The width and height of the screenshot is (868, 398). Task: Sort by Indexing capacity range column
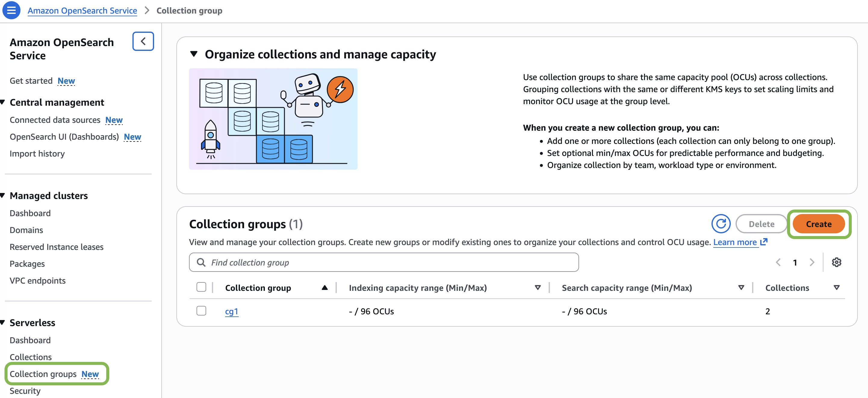(538, 288)
